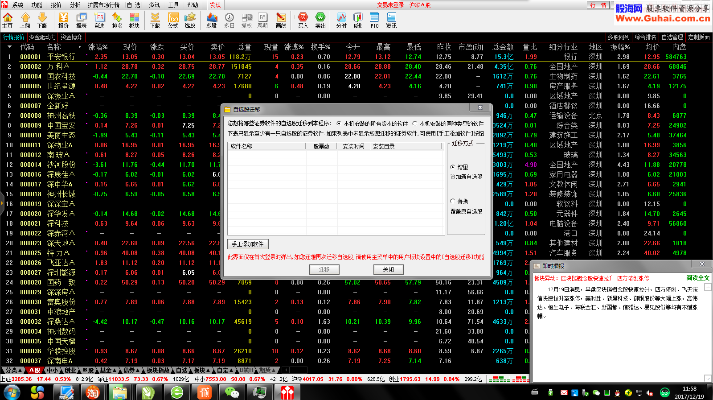
Task: Open the fx formula toolbar icon
Action: pos(173,20)
